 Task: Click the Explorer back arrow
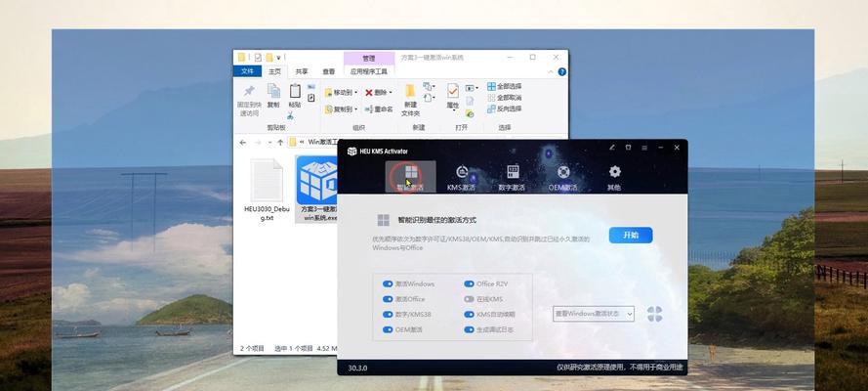[x=242, y=143]
